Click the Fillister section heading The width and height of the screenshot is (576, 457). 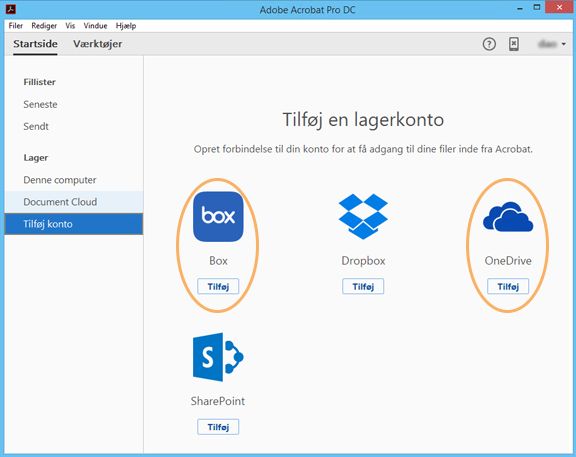click(x=40, y=82)
